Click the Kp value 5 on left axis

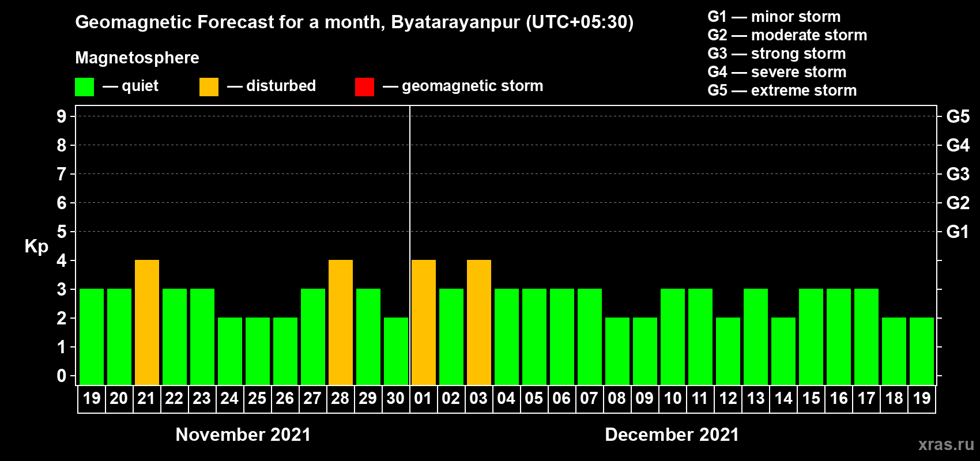point(62,232)
